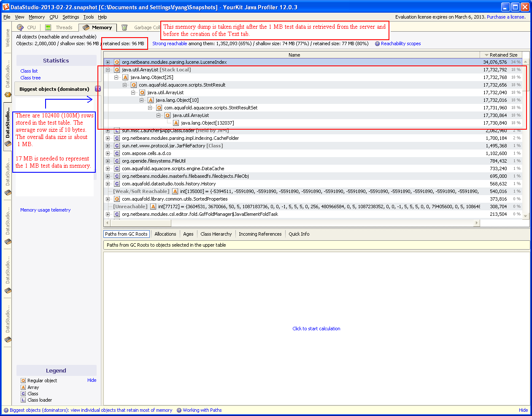The height and width of the screenshot is (416, 532).
Task: Collapse the java.lang.Object[25] node
Action: tap(116, 77)
